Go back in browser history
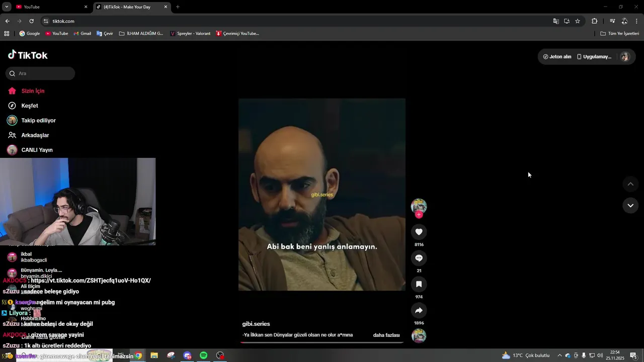The image size is (644, 362). (x=7, y=21)
